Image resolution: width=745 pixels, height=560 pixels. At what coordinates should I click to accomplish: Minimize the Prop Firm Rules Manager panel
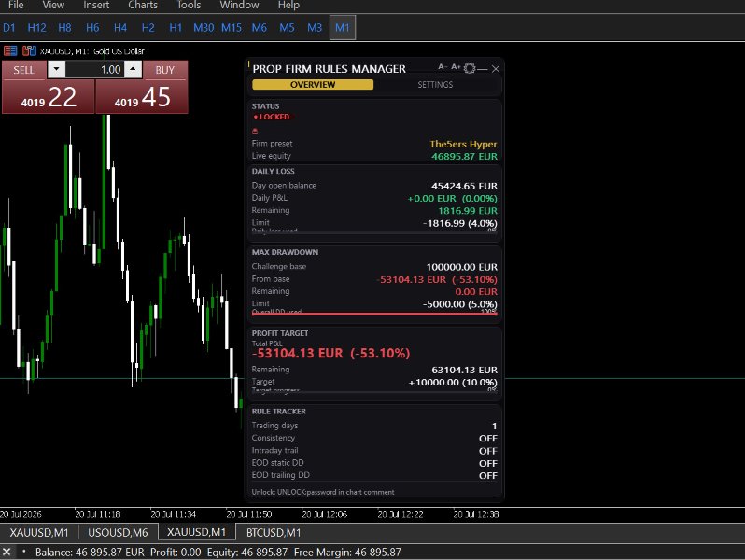(483, 69)
